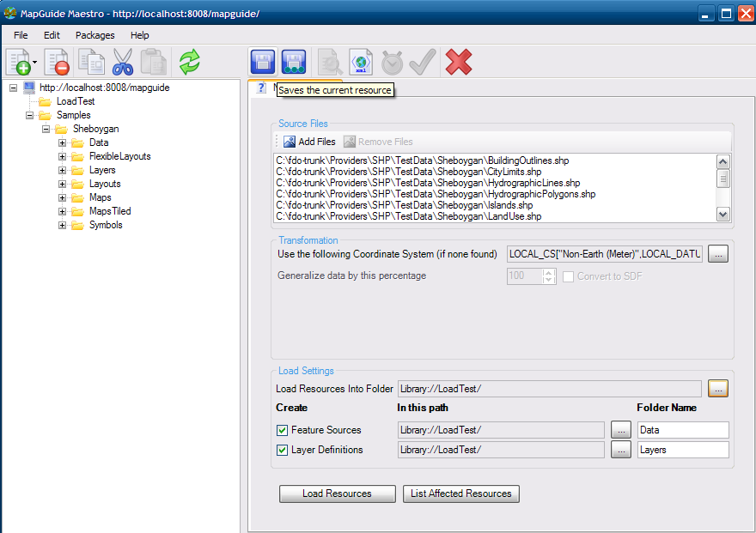Open the Edit menu

(52, 35)
